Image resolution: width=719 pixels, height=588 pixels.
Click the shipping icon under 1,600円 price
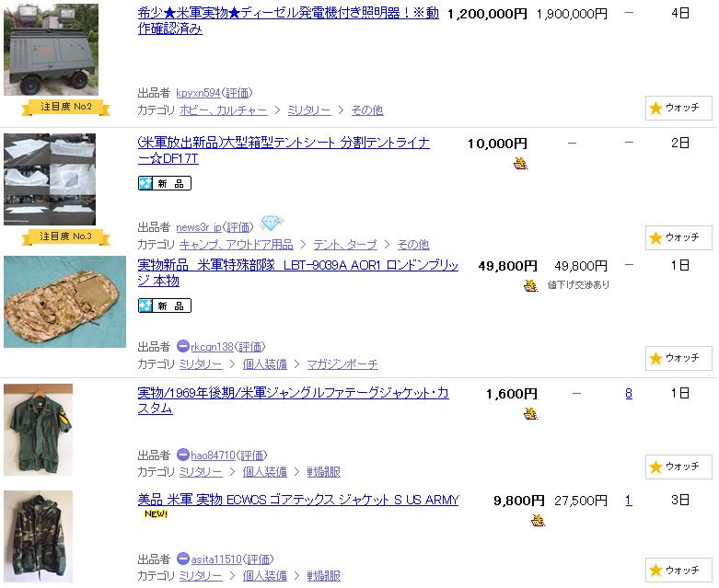click(x=530, y=413)
